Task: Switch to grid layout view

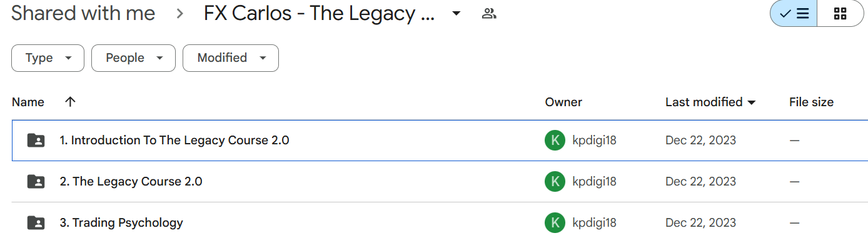Action: coord(840,14)
